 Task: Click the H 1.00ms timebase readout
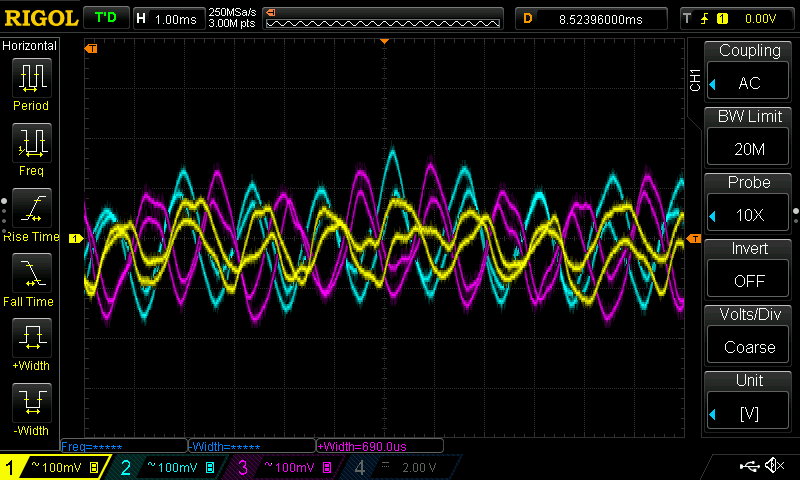[x=169, y=19]
